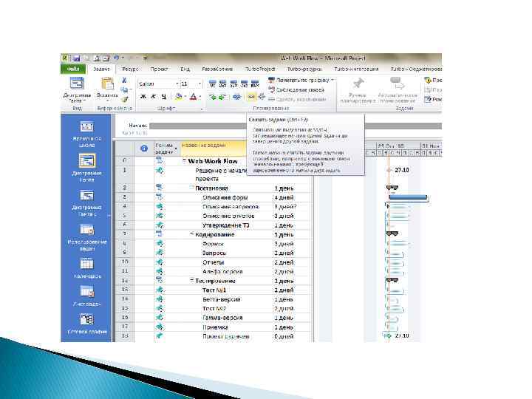Click the Mark on Track button
The image size is (532, 399).
pyautogui.click(x=299, y=80)
